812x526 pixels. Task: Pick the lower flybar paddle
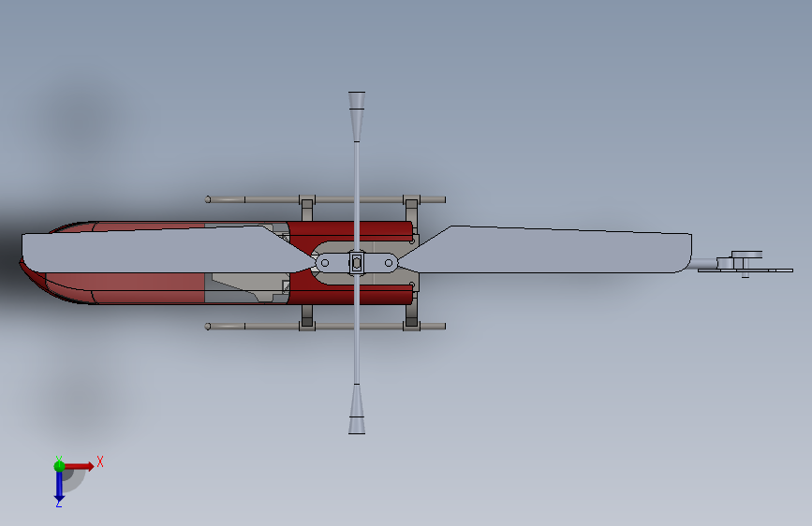pyautogui.click(x=357, y=409)
